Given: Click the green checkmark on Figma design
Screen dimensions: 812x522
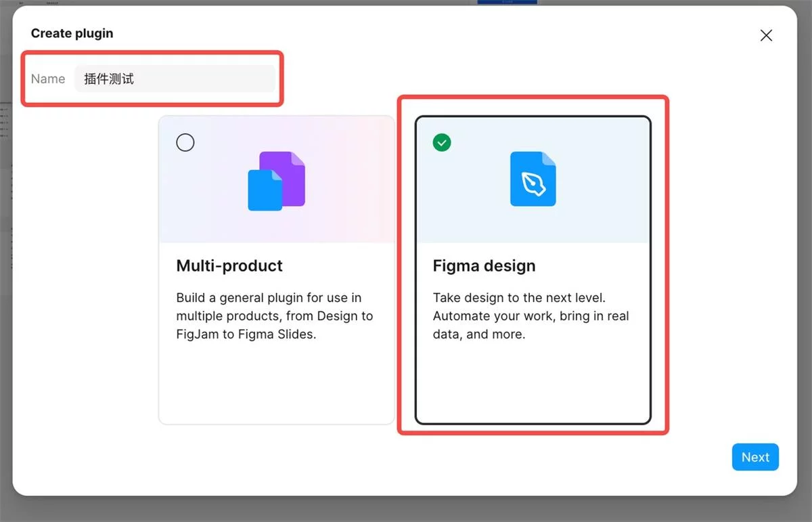Looking at the screenshot, I should [x=442, y=142].
